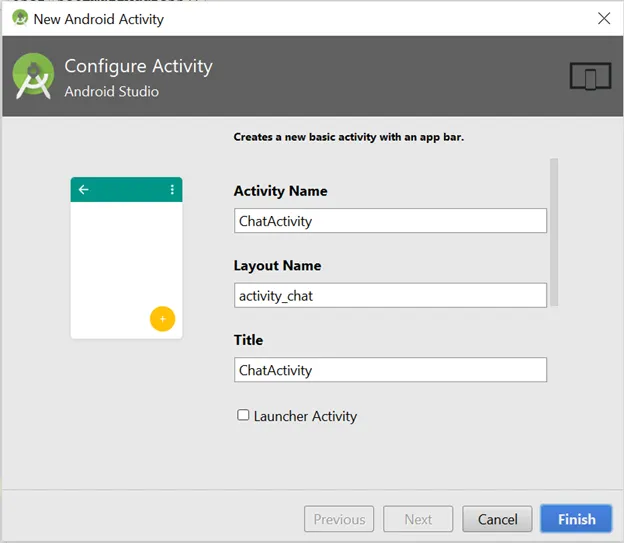Enable the Launcher Activity checkbox
The width and height of the screenshot is (624, 543).
(x=243, y=415)
